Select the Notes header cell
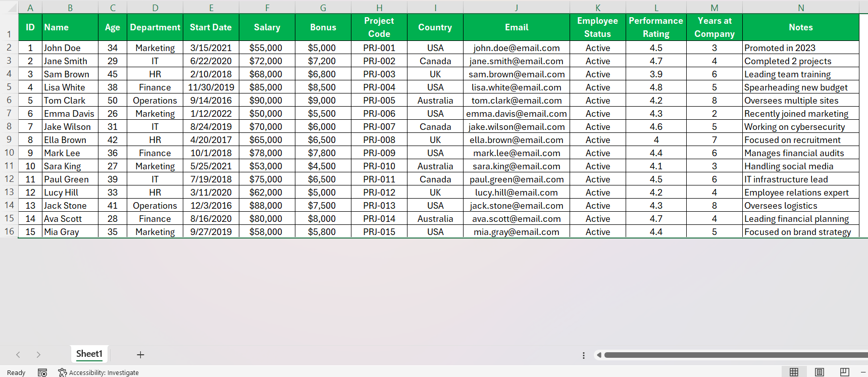This screenshot has width=868, height=377. 801,27
